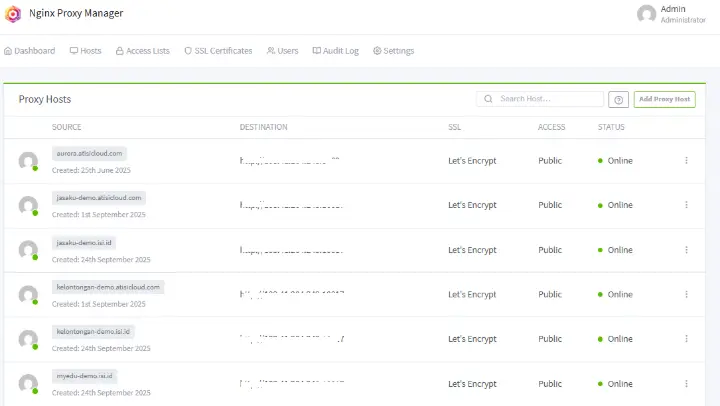
Task: Switch to the Audit Log tab
Action: pyautogui.click(x=336, y=51)
